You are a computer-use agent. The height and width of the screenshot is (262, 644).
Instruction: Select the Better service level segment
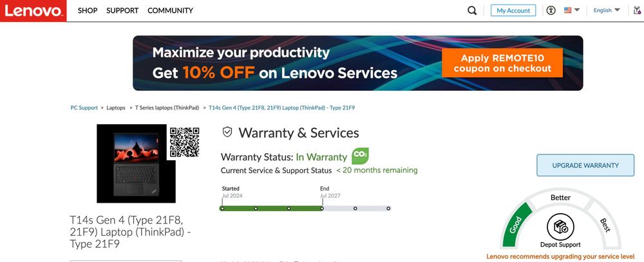point(561,198)
